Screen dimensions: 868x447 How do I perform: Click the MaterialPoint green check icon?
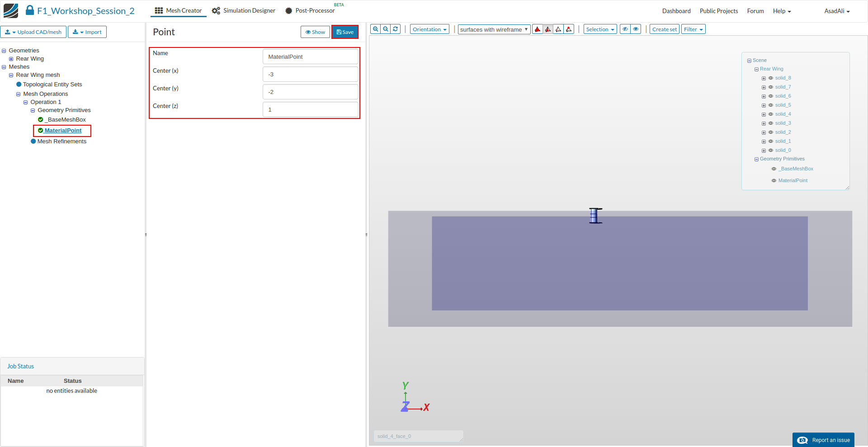41,131
